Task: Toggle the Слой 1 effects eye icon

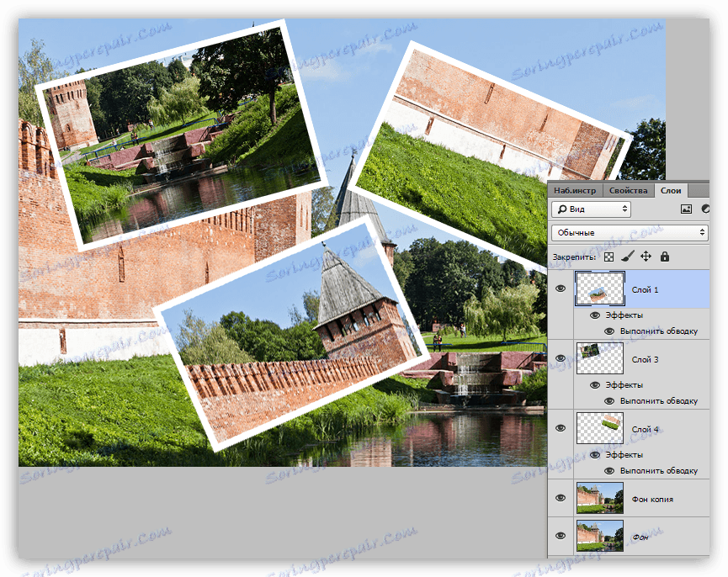Action: pos(595,315)
